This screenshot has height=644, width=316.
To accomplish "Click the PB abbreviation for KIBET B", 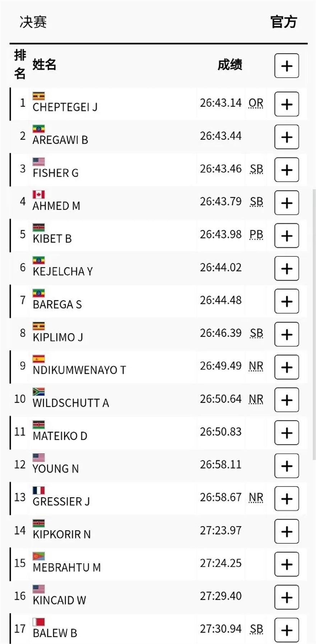I will coord(256,234).
